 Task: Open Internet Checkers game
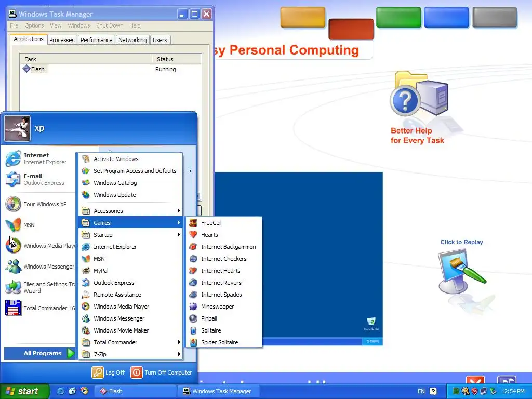pyautogui.click(x=224, y=259)
